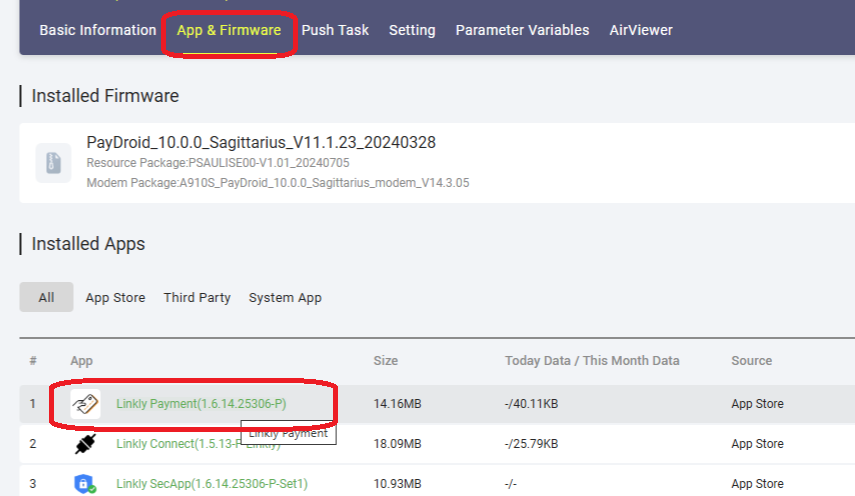
Task: Click the Source column header
Action: [751, 360]
